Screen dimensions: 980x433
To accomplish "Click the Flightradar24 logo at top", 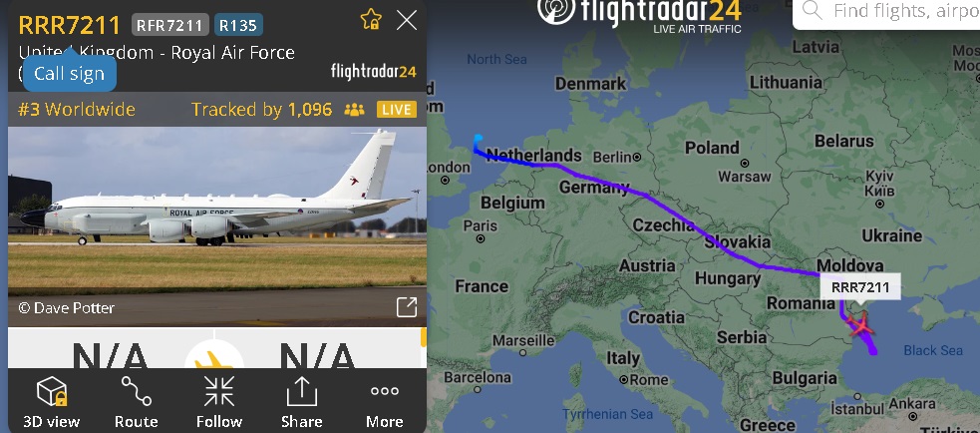I will pyautogui.click(x=639, y=14).
